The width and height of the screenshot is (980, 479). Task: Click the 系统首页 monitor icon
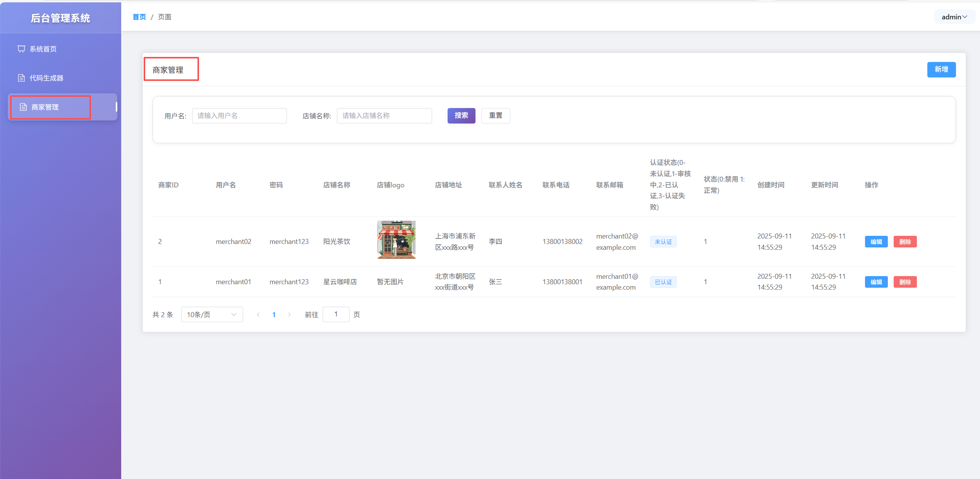(21, 49)
